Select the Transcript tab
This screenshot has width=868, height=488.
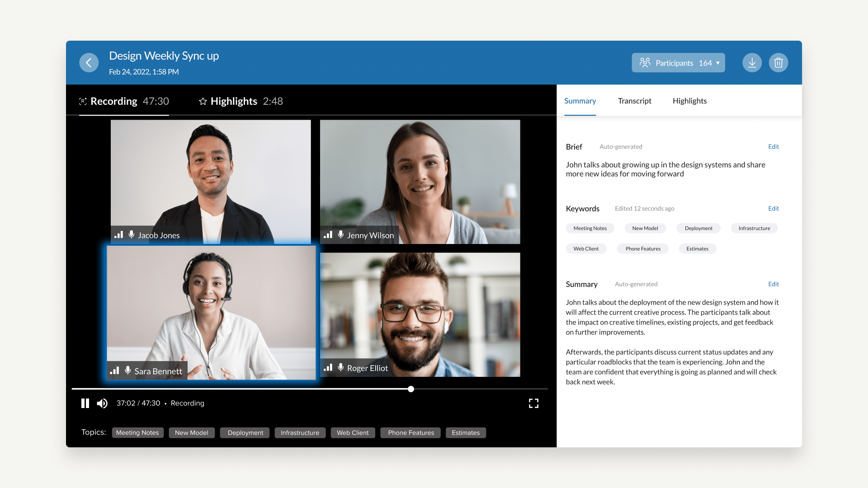(634, 100)
